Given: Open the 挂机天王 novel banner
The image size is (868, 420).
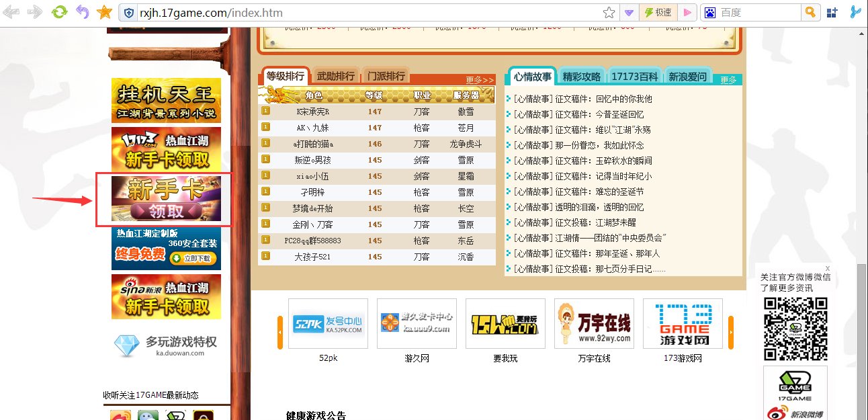Looking at the screenshot, I should 166,100.
